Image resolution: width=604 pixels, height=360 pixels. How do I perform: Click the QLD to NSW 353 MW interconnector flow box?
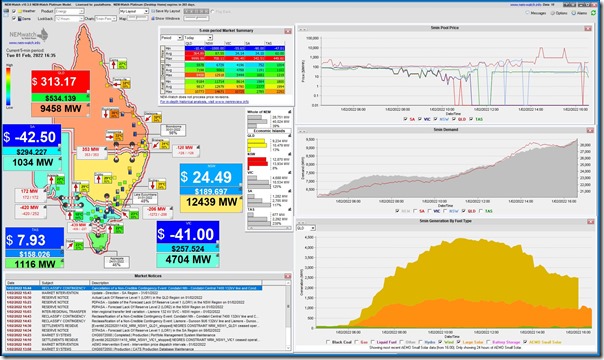(x=91, y=152)
